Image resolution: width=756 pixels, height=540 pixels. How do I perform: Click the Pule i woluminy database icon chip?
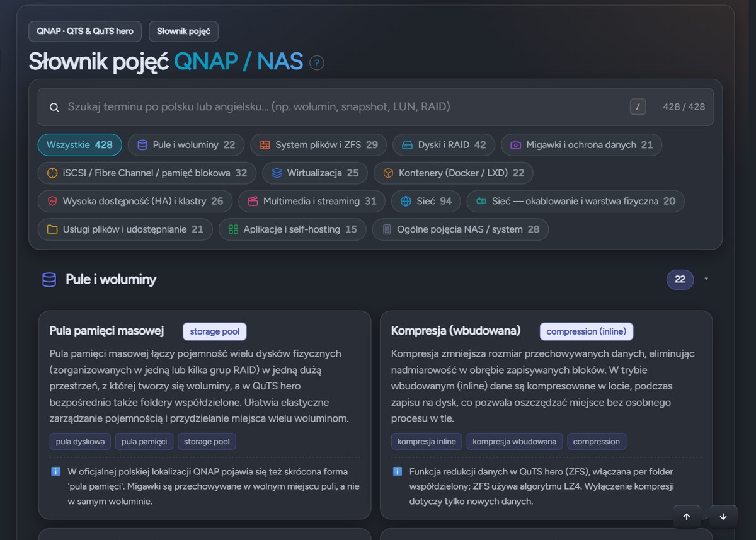pos(142,145)
